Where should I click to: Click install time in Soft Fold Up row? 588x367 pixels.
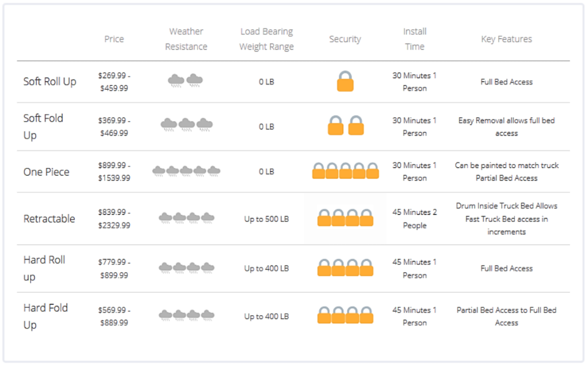[x=415, y=127]
